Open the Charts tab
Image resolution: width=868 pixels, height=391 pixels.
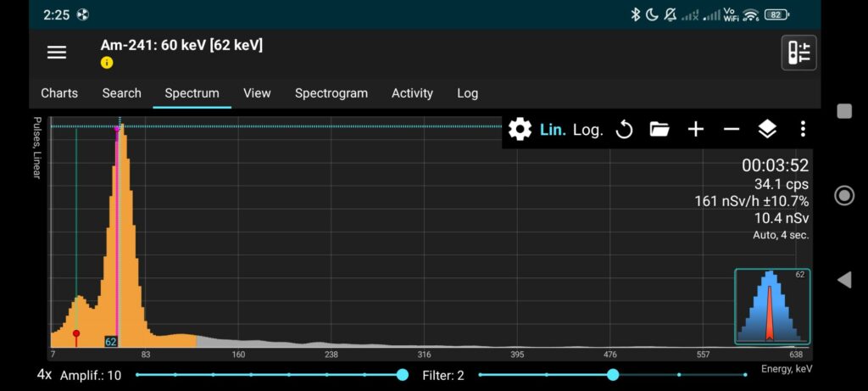click(59, 93)
